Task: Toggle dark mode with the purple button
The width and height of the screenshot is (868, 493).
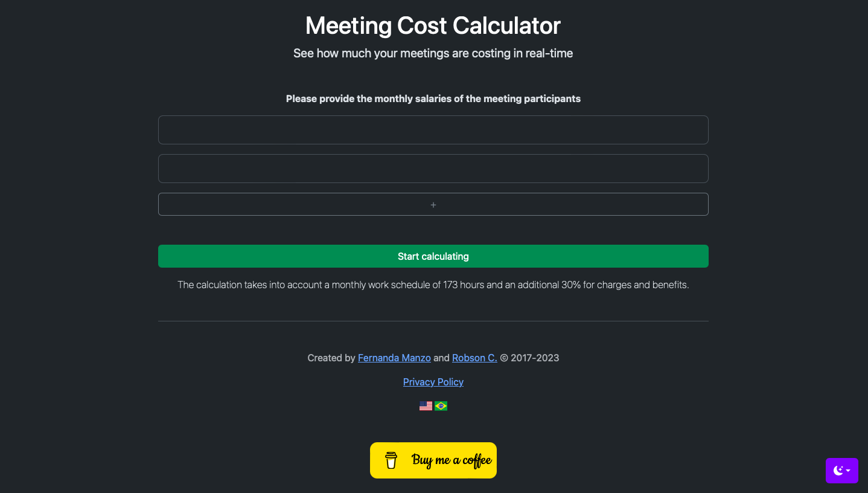Action: pos(842,471)
